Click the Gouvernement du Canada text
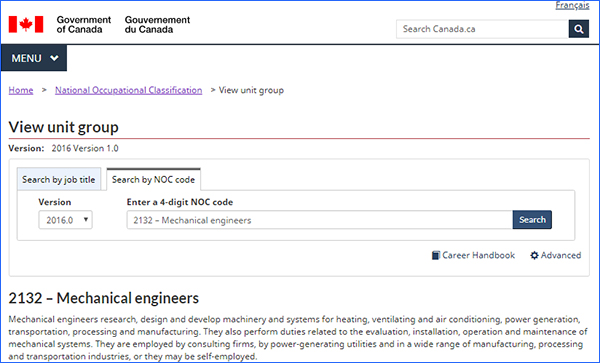Image resolution: width=600 pixels, height=363 pixels. click(157, 24)
